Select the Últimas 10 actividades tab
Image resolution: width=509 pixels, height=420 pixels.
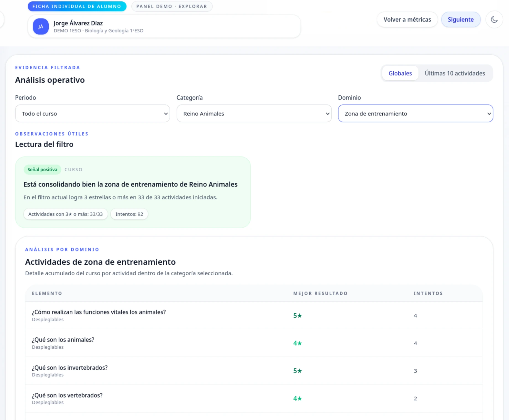tap(455, 73)
